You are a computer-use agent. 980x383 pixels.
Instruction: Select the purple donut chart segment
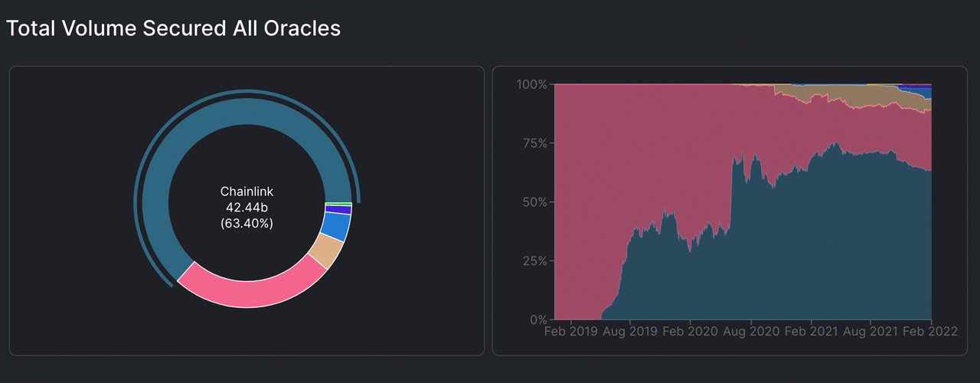click(338, 209)
